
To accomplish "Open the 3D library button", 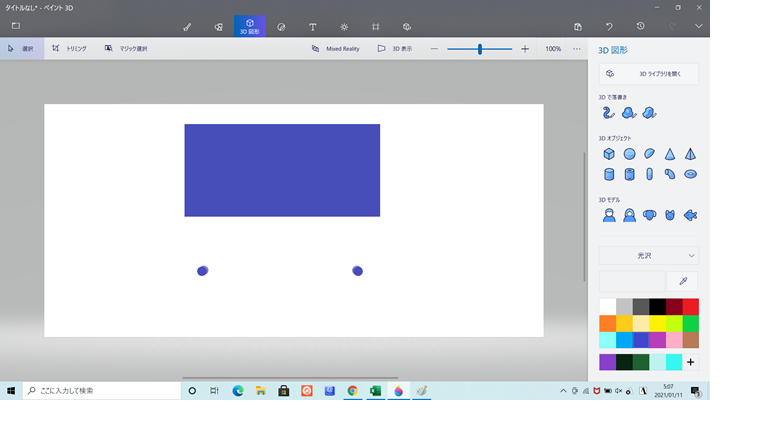I will click(x=649, y=74).
